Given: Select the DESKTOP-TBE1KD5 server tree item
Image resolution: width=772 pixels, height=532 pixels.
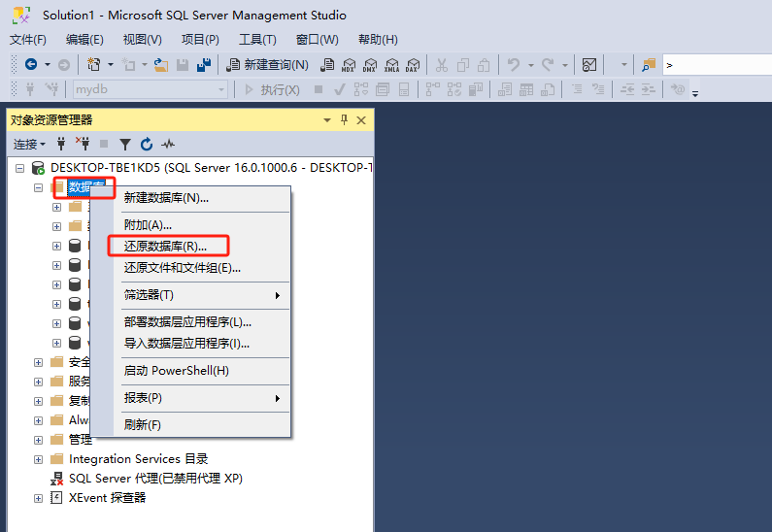Looking at the screenshot, I should (x=211, y=168).
